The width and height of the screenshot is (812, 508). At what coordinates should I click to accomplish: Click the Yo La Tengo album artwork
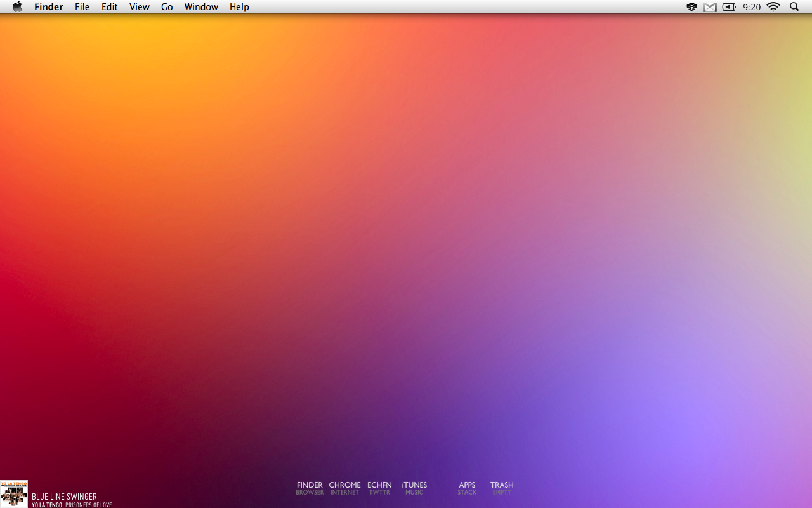(14, 494)
